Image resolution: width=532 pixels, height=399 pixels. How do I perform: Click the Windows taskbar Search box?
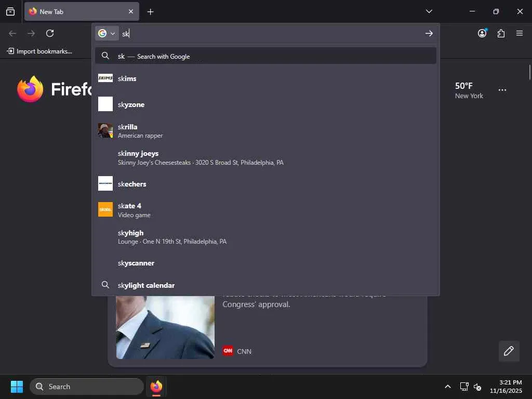click(x=87, y=387)
